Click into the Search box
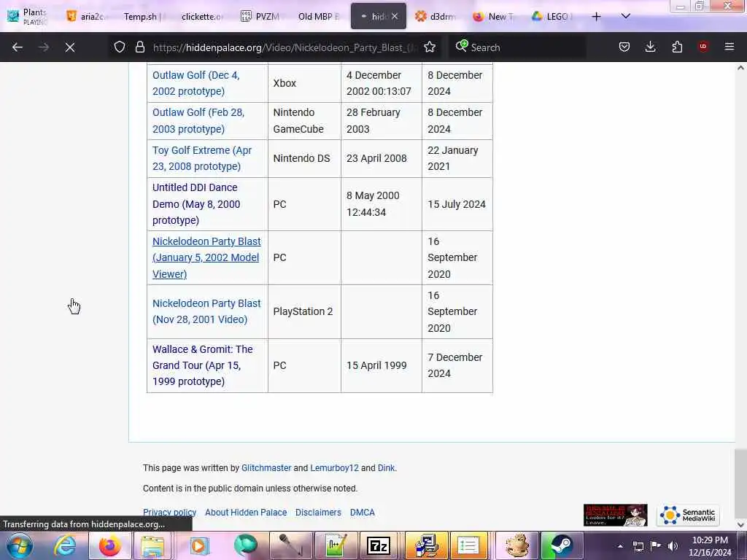The width and height of the screenshot is (747, 560). pyautogui.click(x=519, y=47)
